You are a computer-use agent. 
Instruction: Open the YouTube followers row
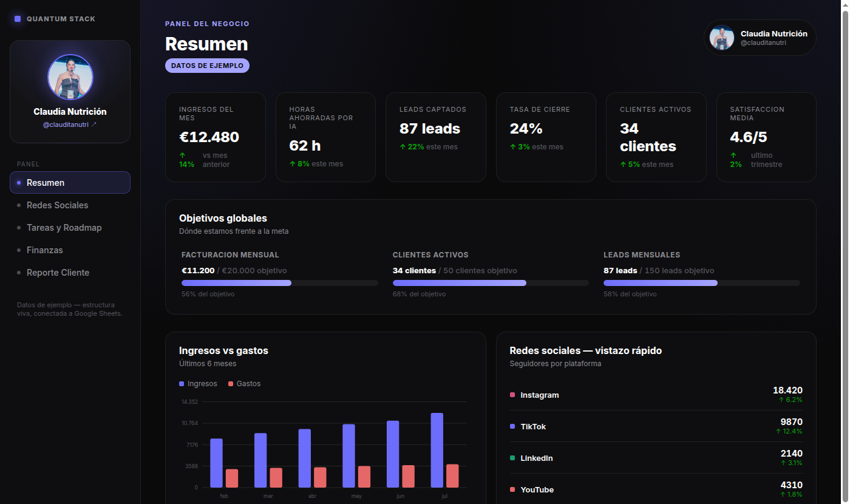656,489
